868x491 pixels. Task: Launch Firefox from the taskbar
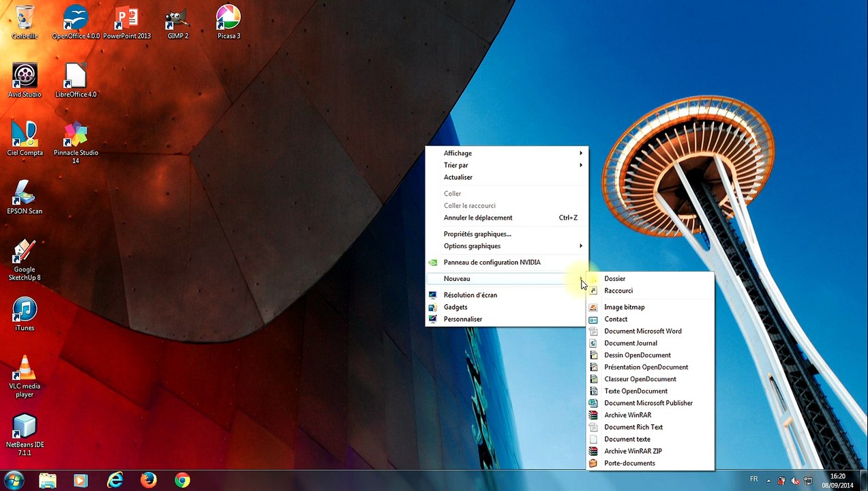click(x=149, y=480)
